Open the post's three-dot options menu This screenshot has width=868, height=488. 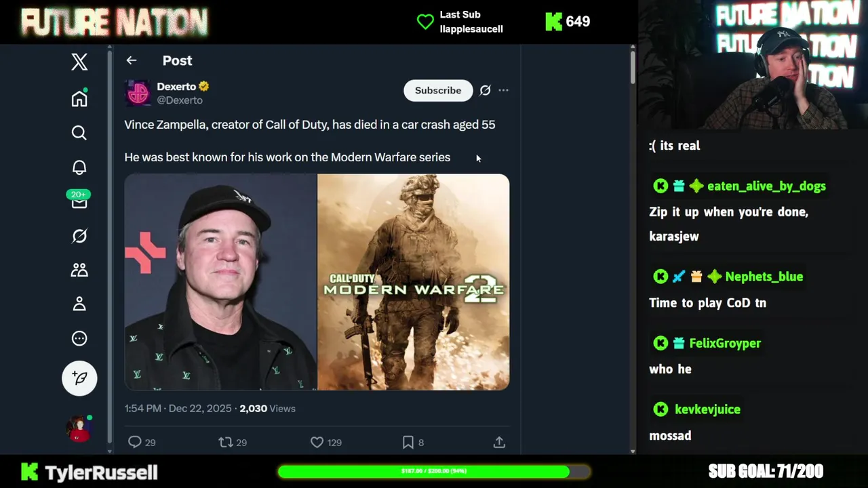503,90
